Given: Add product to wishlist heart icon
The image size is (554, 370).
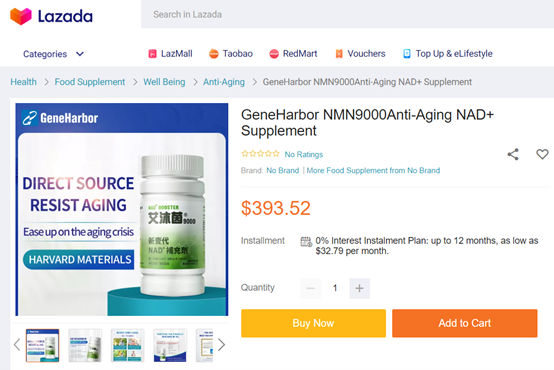Looking at the screenshot, I should (x=542, y=154).
